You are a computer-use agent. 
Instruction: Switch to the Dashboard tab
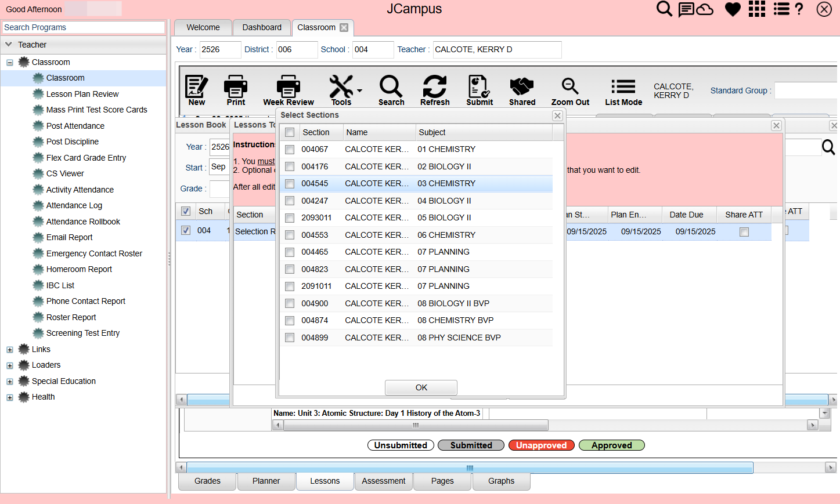pyautogui.click(x=262, y=27)
